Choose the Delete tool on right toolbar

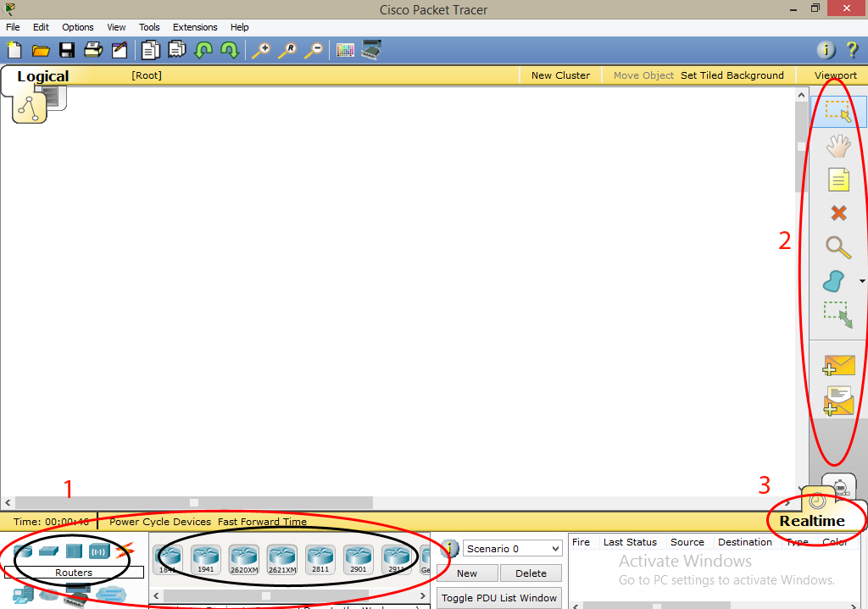838,213
